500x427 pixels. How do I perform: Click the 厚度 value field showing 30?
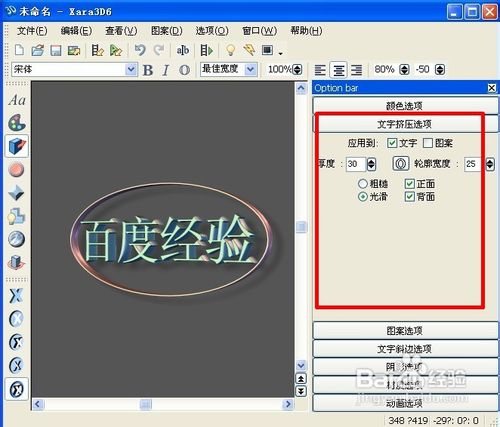pyautogui.click(x=355, y=164)
